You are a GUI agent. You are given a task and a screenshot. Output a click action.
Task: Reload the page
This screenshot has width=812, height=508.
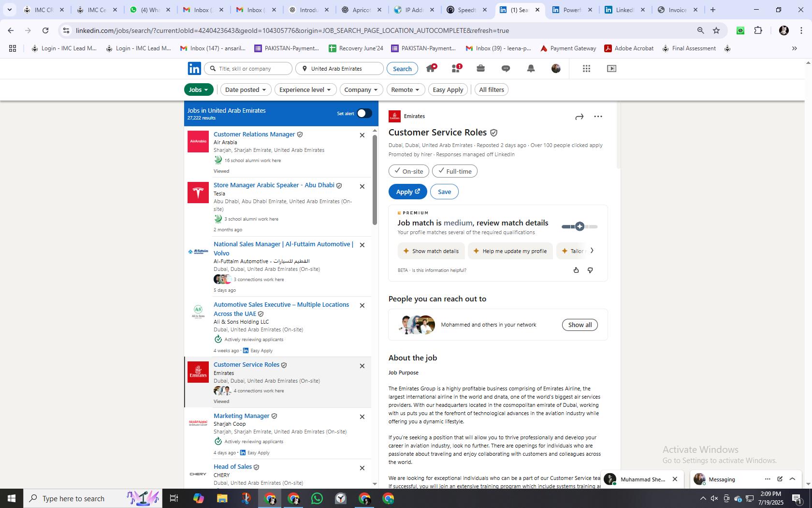point(45,30)
